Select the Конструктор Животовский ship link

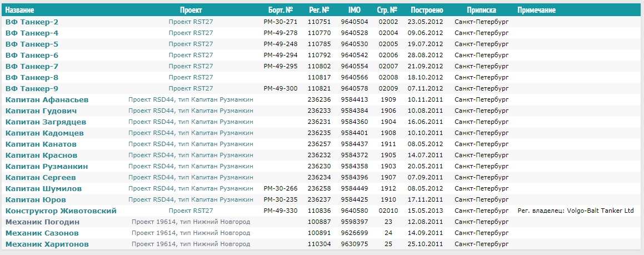tap(61, 211)
